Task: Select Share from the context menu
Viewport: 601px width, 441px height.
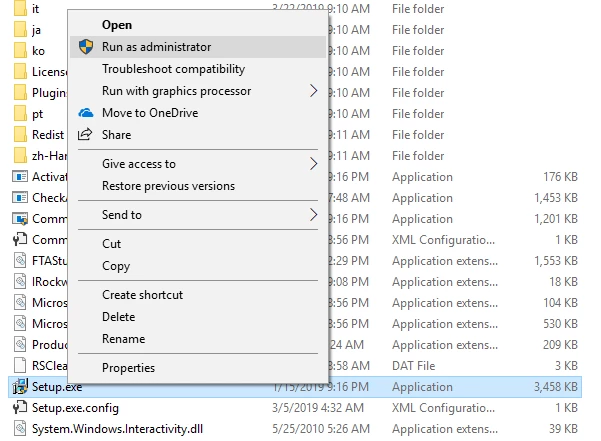Action: point(198,135)
